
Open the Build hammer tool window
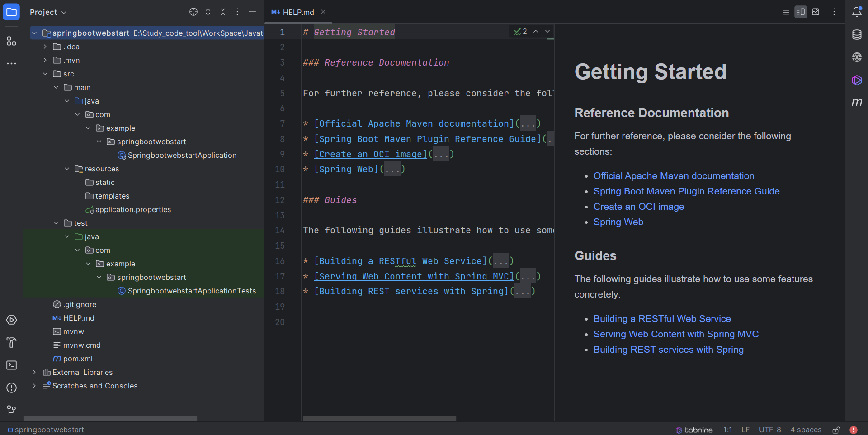point(11,343)
